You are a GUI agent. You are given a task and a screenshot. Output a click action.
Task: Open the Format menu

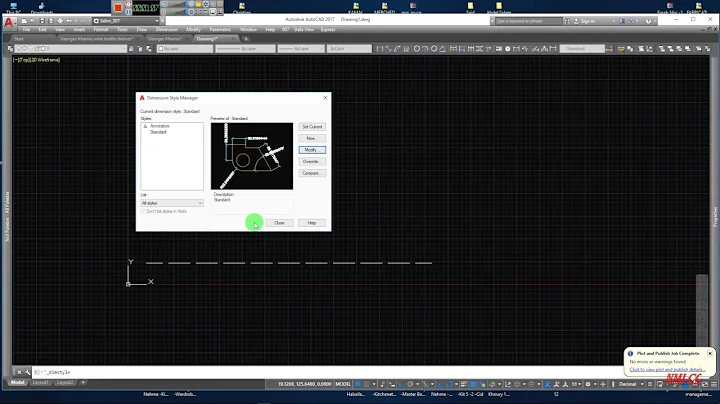point(101,29)
